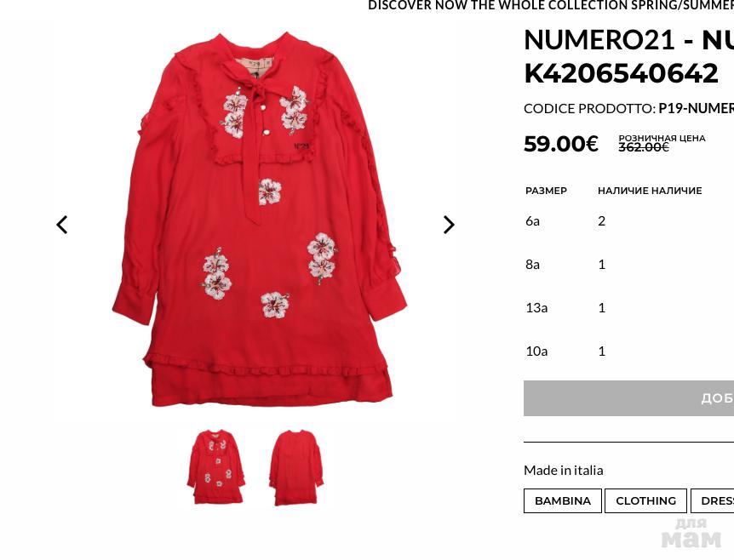The height and width of the screenshot is (560, 734).
Task: Click the grey add-to-cart button
Action: (628, 398)
